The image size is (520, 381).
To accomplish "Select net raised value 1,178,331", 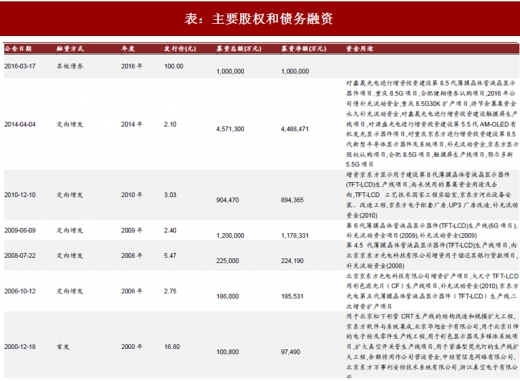I will tap(295, 235).
